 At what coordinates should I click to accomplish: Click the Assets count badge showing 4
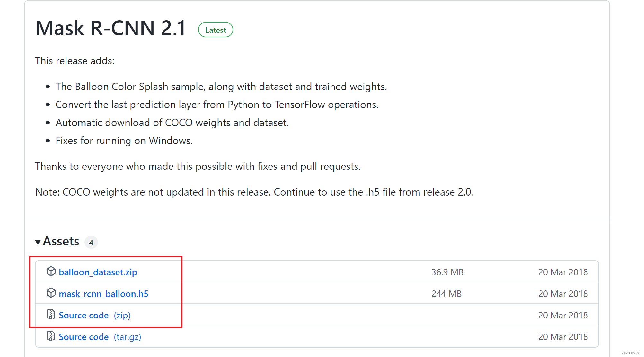[91, 243]
